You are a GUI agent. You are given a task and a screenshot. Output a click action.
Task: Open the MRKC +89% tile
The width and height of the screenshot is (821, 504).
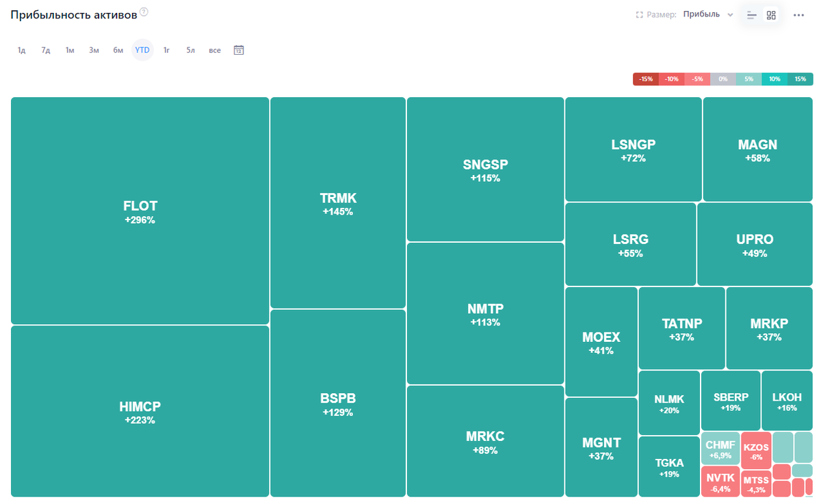(x=485, y=441)
